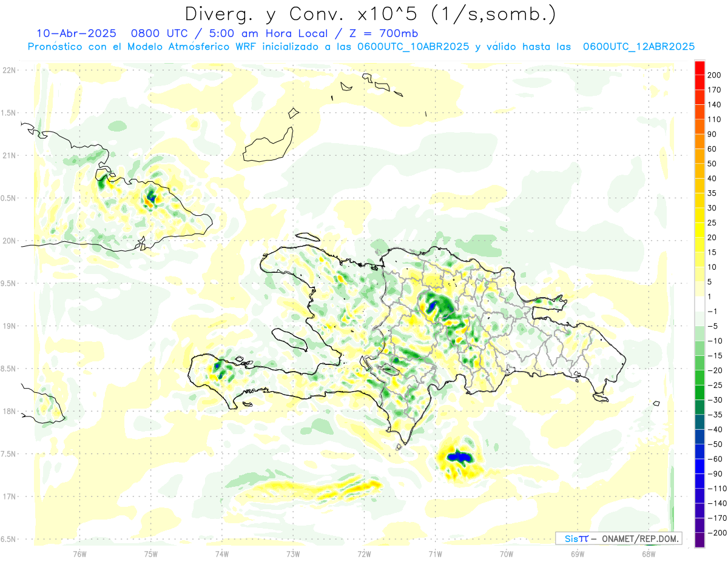Click the positive '200' color bar value
Viewport: 728px width, 562px height.
click(714, 75)
